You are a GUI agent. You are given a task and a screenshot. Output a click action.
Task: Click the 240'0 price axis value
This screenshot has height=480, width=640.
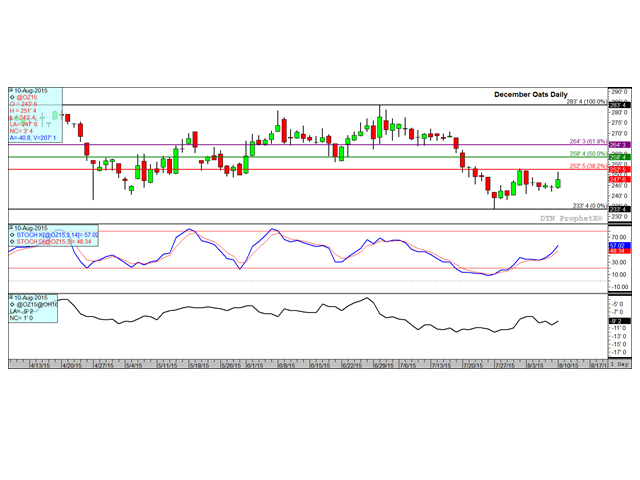[620, 196]
